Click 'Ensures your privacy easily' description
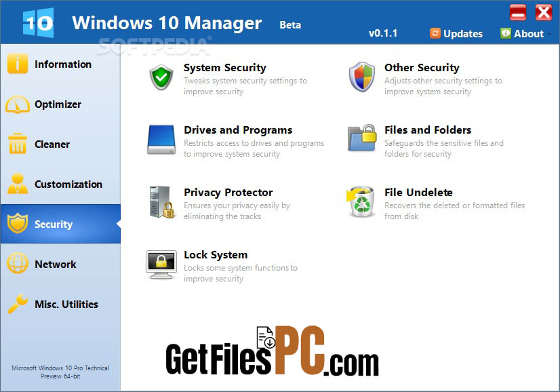 pyautogui.click(x=237, y=211)
